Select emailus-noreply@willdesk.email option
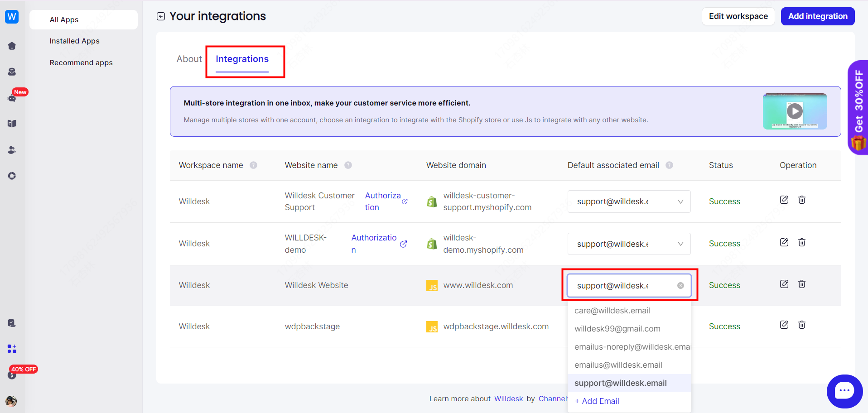Image resolution: width=868 pixels, height=413 pixels. click(629, 347)
